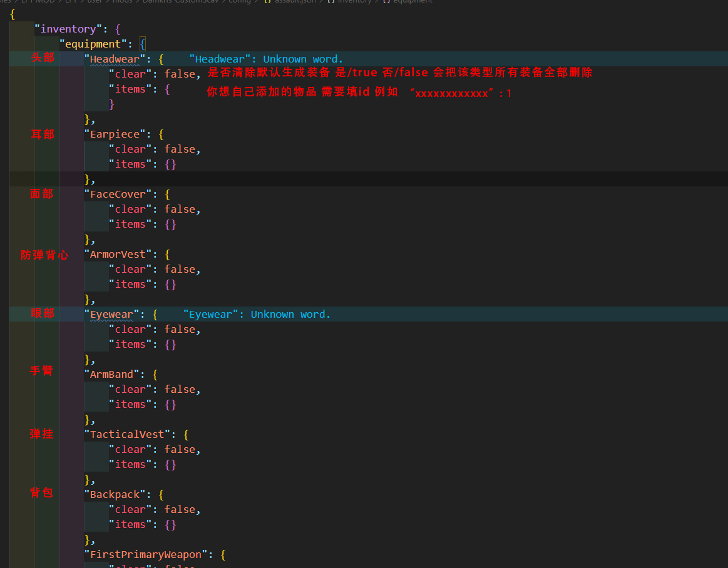Viewport: 728px width, 568px height.
Task: Click the empty braces of ArmorVest items
Action: [x=170, y=285]
